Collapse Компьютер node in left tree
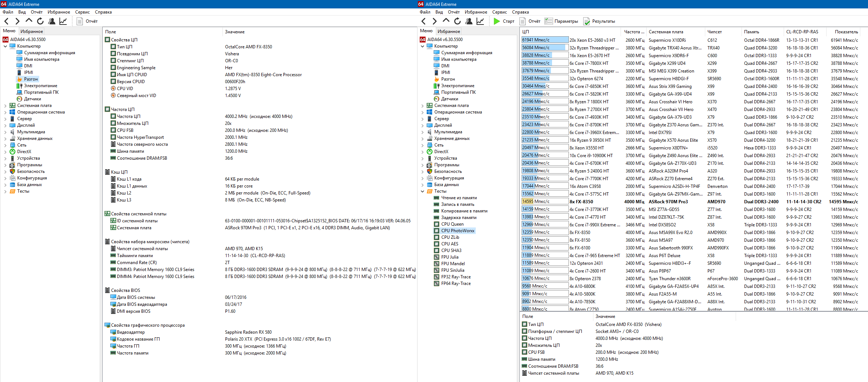The width and height of the screenshot is (868, 382). point(5,46)
